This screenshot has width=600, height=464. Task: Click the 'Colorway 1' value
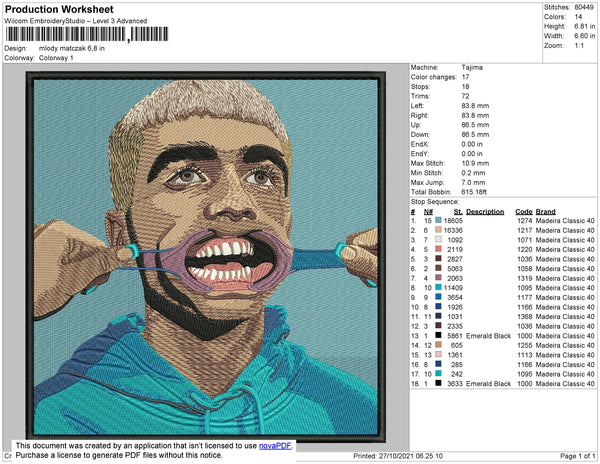[x=56, y=58]
